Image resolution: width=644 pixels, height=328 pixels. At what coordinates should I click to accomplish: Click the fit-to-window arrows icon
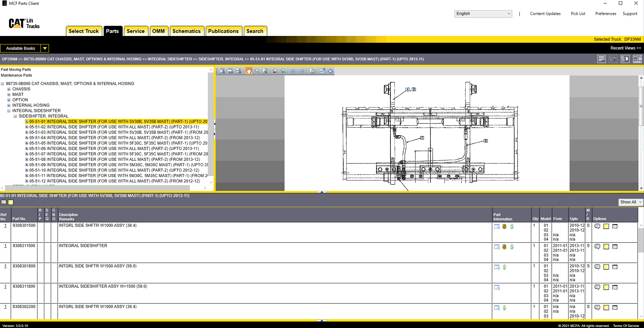point(330,71)
